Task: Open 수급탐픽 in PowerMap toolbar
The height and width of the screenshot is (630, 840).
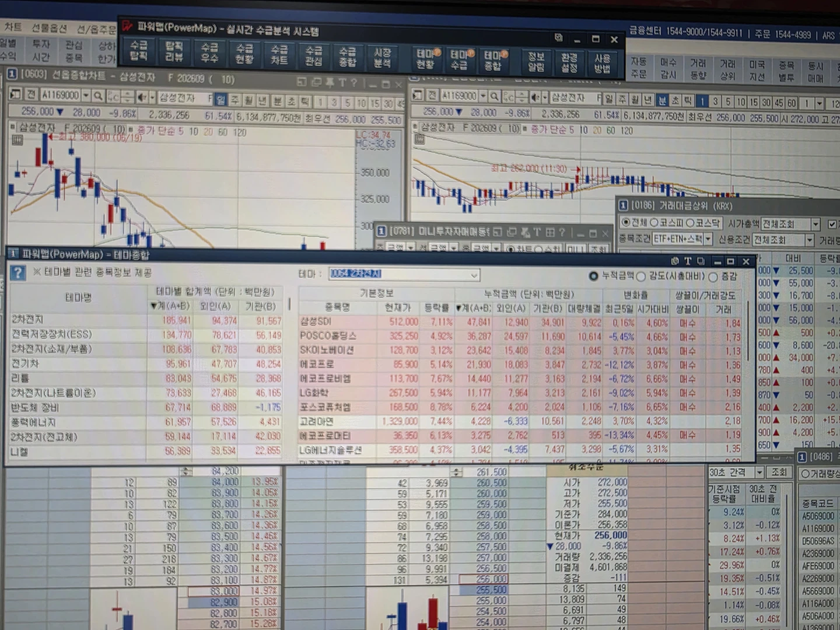Action: coord(139,51)
